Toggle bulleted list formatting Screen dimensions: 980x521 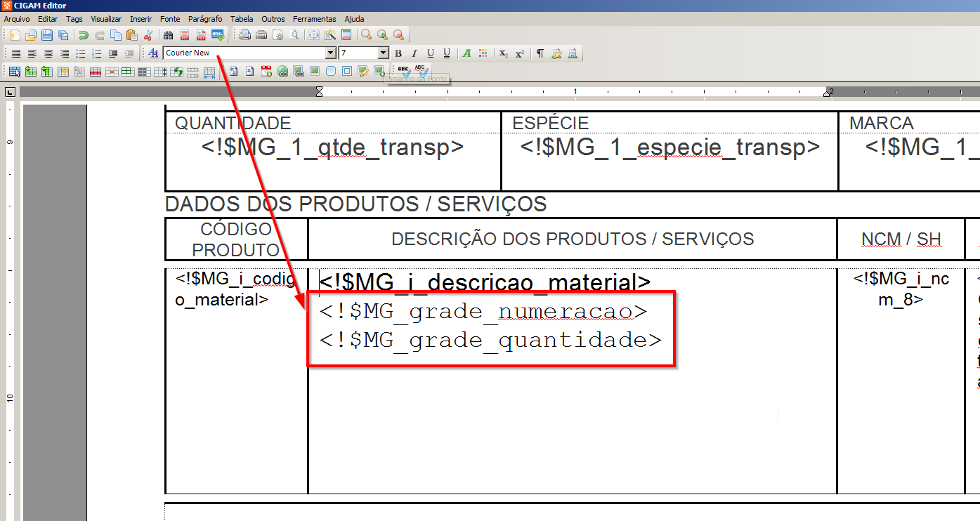80,53
